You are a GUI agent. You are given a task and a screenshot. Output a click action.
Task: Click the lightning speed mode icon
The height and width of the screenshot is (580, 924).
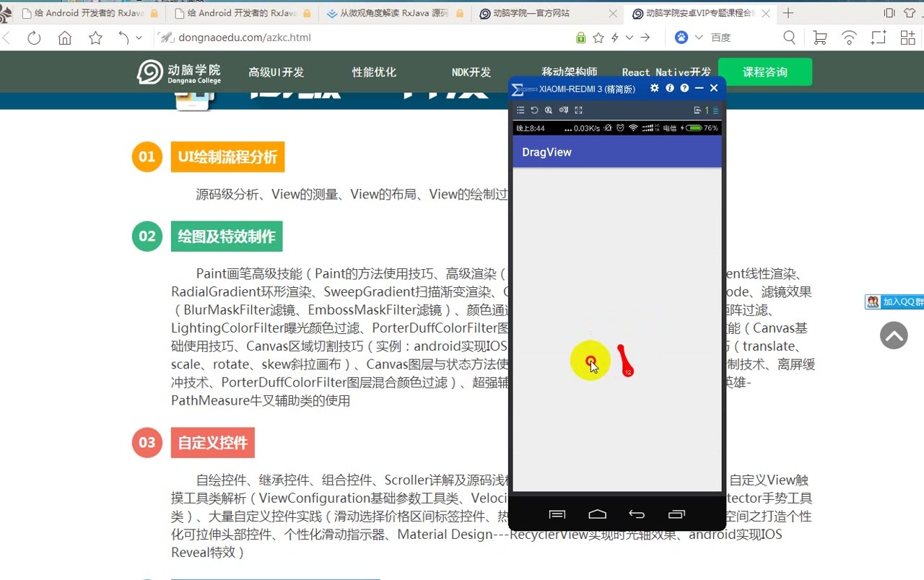(615, 38)
